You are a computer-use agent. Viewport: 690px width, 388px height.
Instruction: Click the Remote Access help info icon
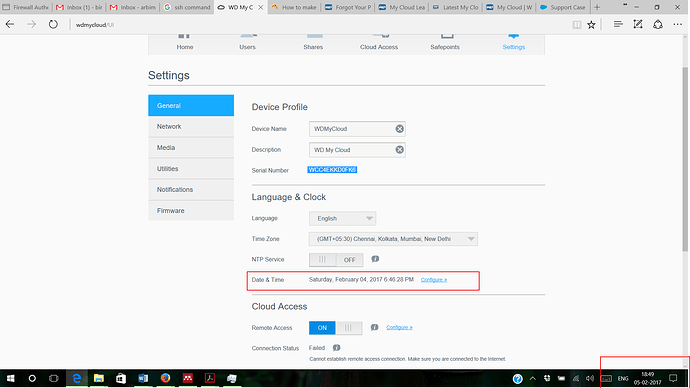tap(374, 327)
